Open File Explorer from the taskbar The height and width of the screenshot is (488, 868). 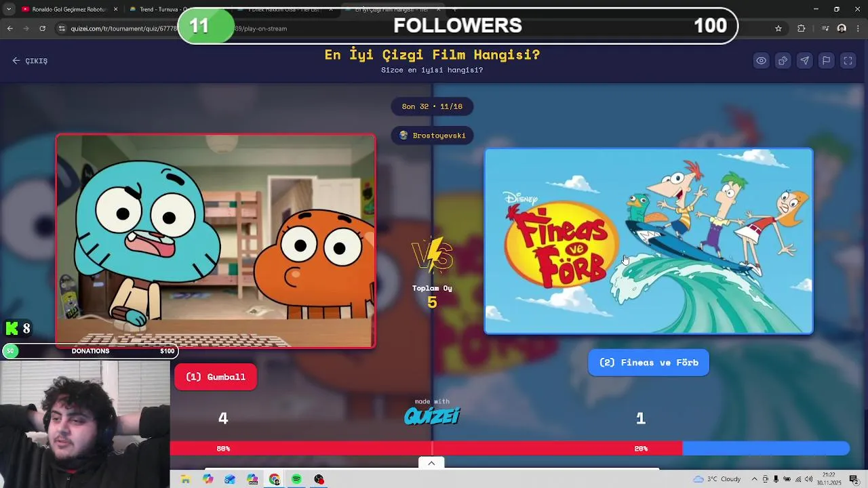coord(185,479)
